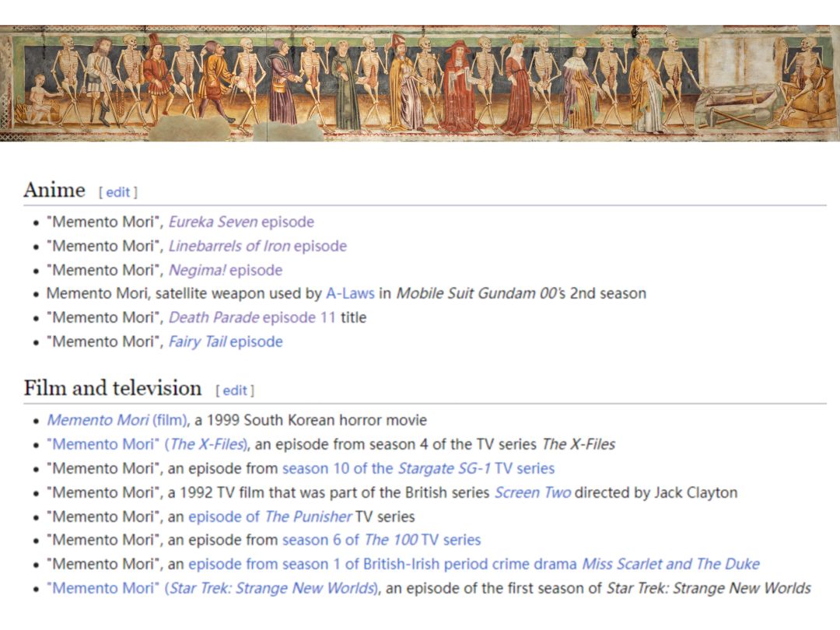The width and height of the screenshot is (840, 630).
Task: Open the Memento Mori (The X-Files) link
Action: 147,444
